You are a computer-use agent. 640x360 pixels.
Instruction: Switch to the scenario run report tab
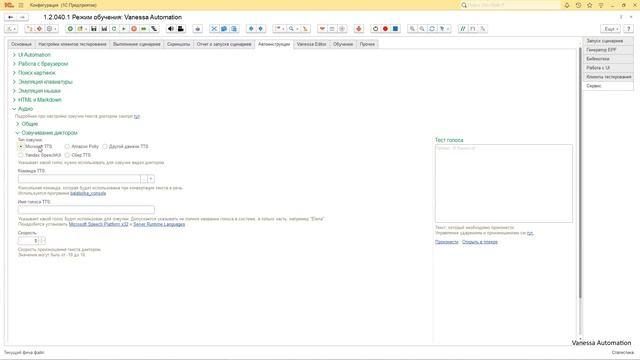click(224, 44)
